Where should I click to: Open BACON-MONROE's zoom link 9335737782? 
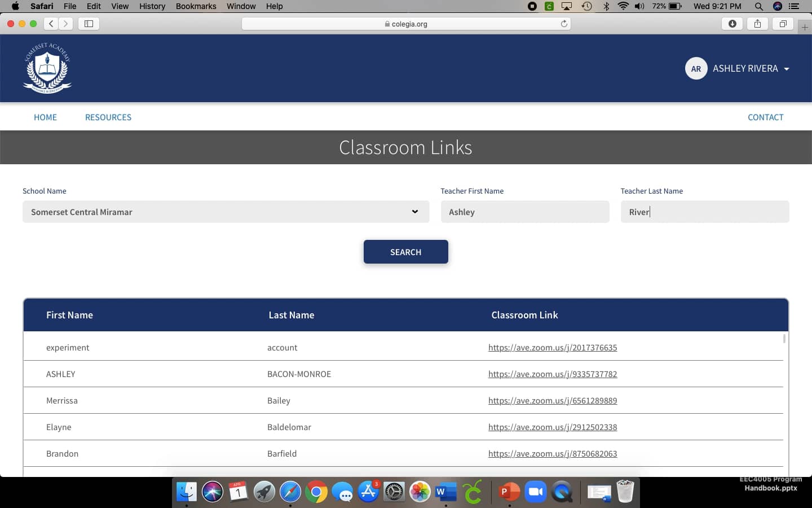[x=553, y=374]
